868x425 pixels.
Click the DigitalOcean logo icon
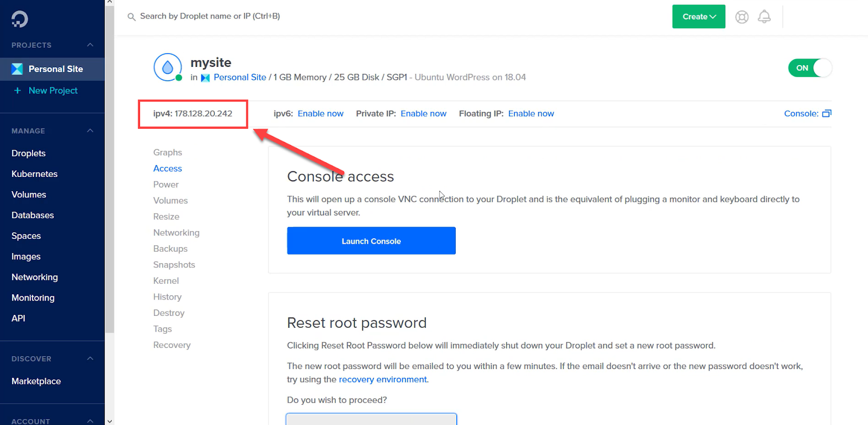[20, 19]
